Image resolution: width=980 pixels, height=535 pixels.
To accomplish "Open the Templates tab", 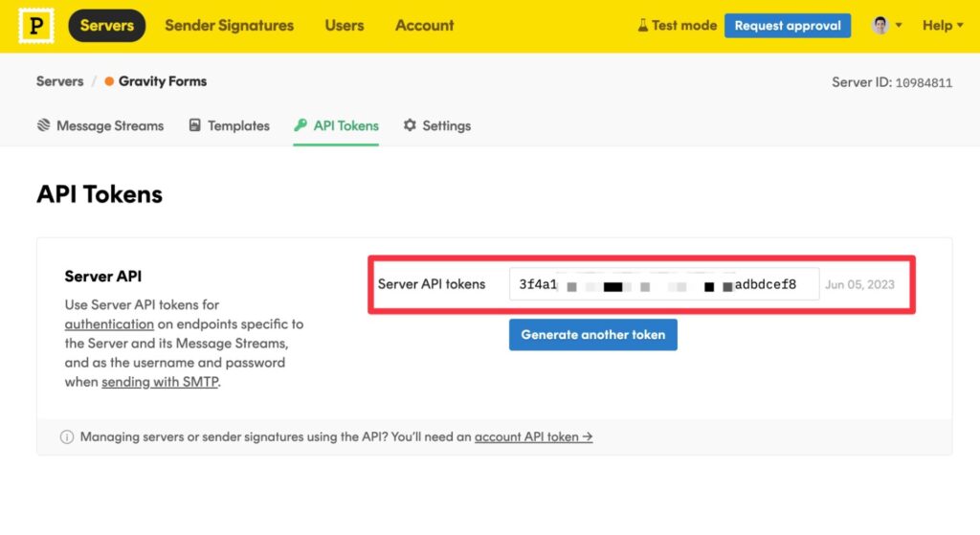I will (238, 125).
